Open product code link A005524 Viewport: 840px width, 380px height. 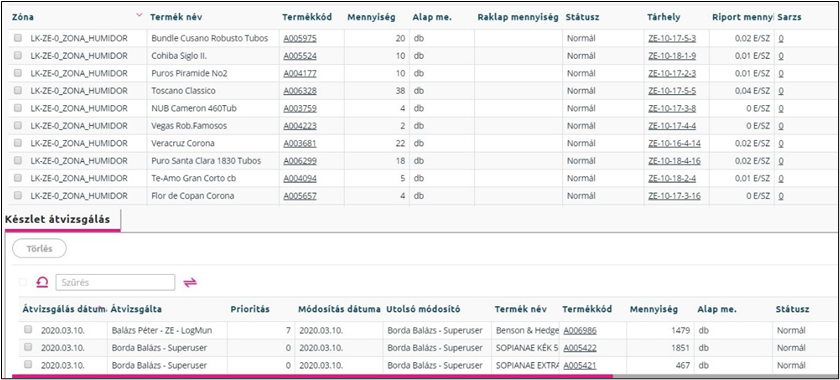tap(300, 56)
